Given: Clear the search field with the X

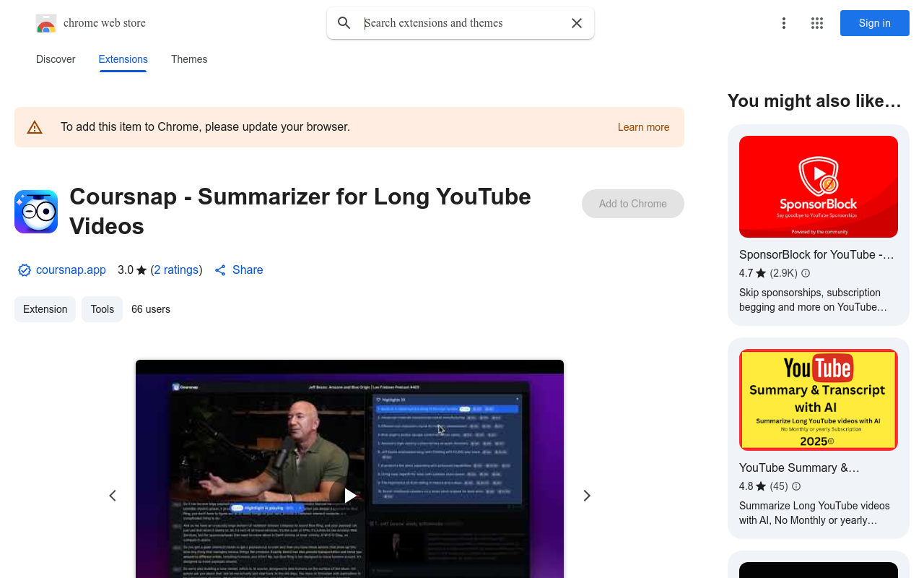Looking at the screenshot, I should point(577,23).
